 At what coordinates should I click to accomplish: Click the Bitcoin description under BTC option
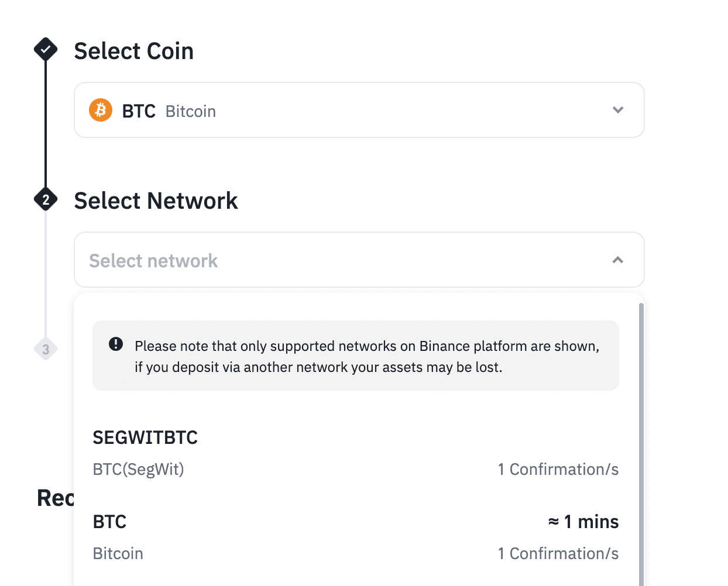pos(118,553)
